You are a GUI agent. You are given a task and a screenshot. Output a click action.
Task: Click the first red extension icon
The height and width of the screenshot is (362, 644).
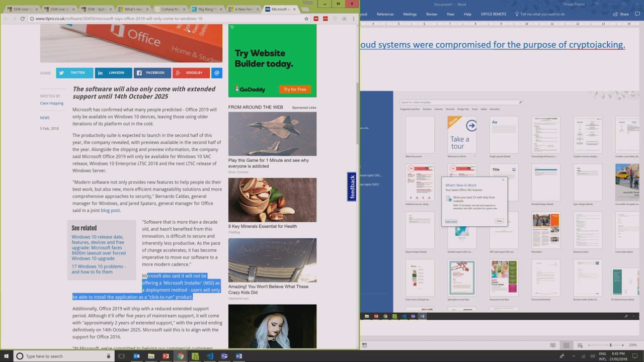click(x=316, y=19)
